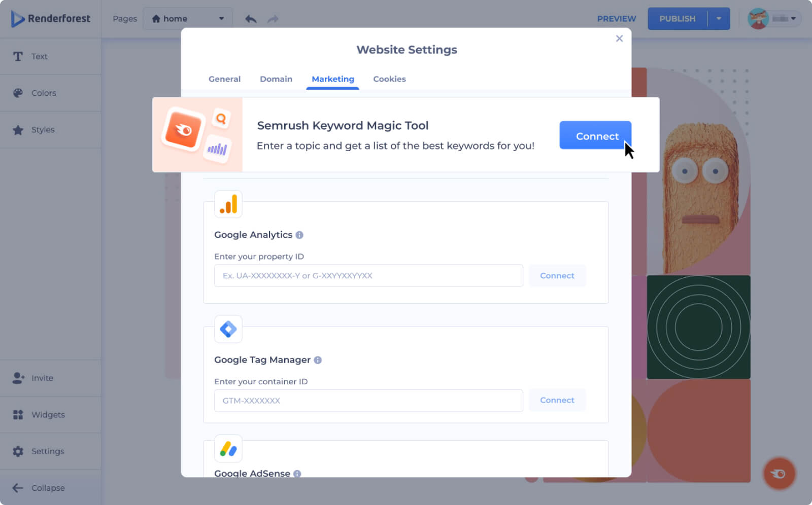This screenshot has width=812, height=505.
Task: Click the redo arrow icon
Action: tap(273, 19)
